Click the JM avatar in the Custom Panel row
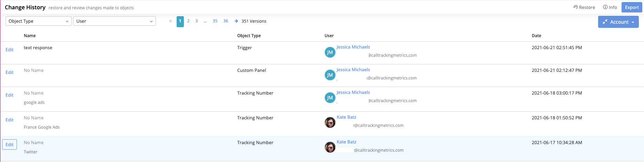644x162 pixels. [330, 75]
